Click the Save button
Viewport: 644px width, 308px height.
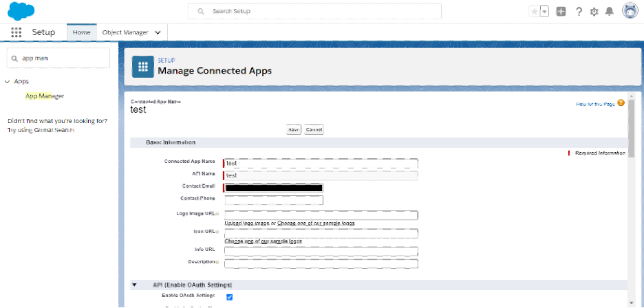tap(294, 129)
